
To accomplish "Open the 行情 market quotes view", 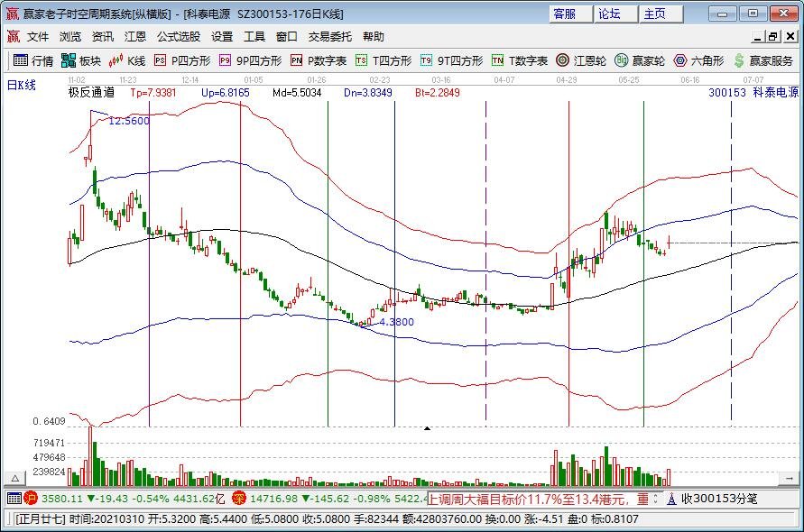I will (33, 60).
